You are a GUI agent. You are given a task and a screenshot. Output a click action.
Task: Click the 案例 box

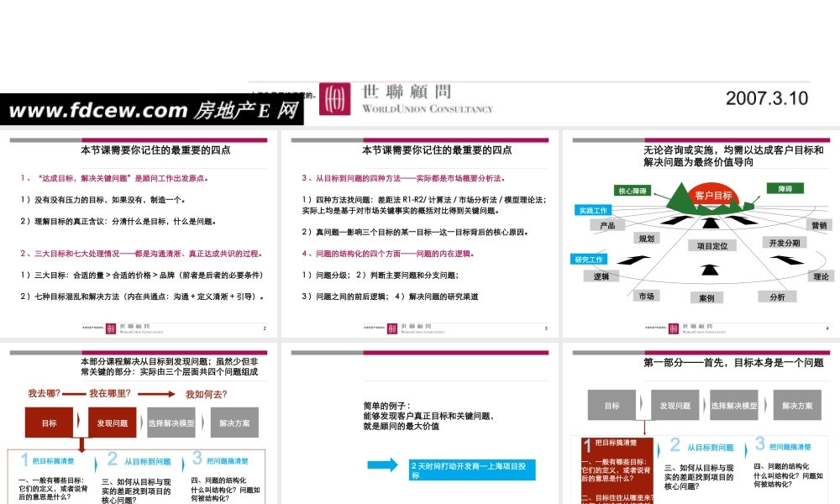(x=706, y=298)
